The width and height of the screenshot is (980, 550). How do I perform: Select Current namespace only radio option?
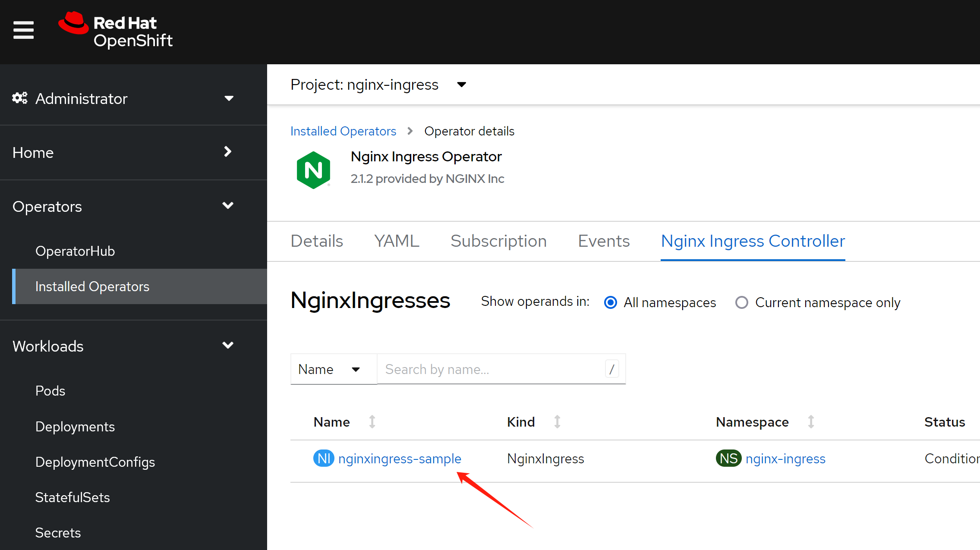click(x=742, y=302)
